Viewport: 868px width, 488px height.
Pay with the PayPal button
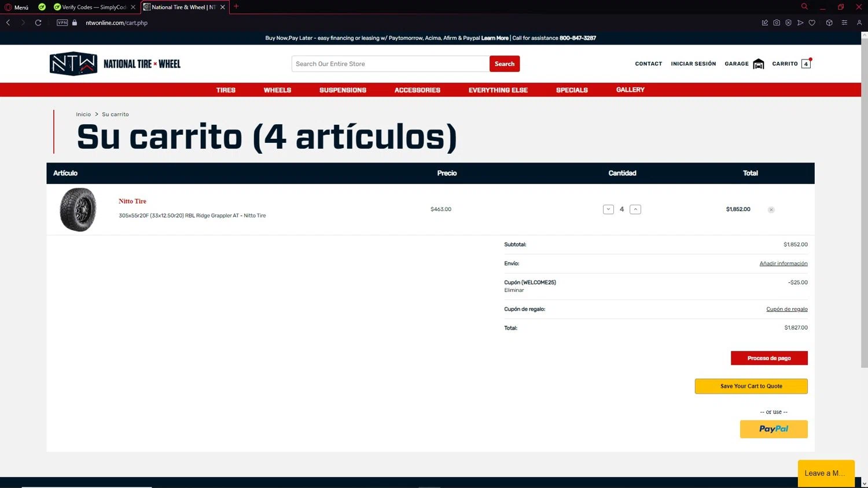coord(774,429)
